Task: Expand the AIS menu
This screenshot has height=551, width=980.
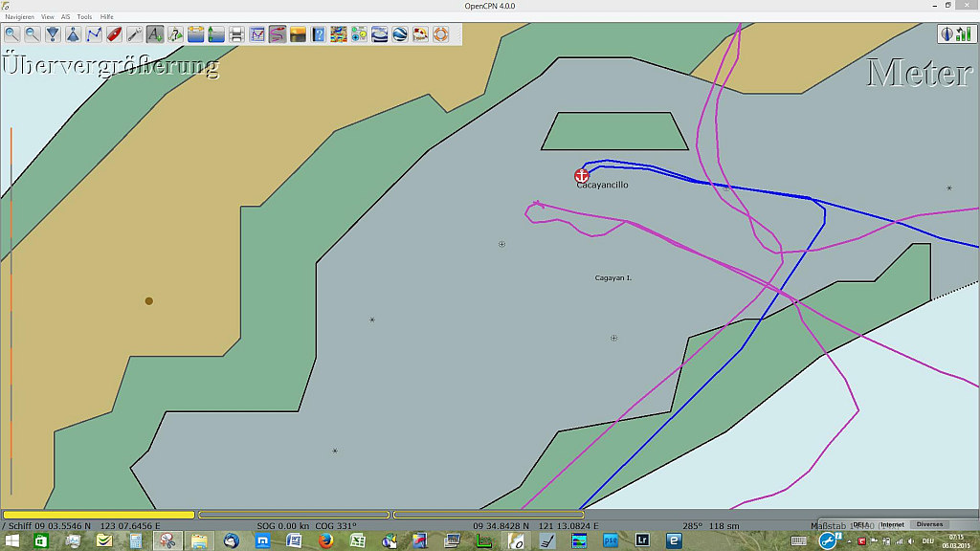Action: (65, 17)
